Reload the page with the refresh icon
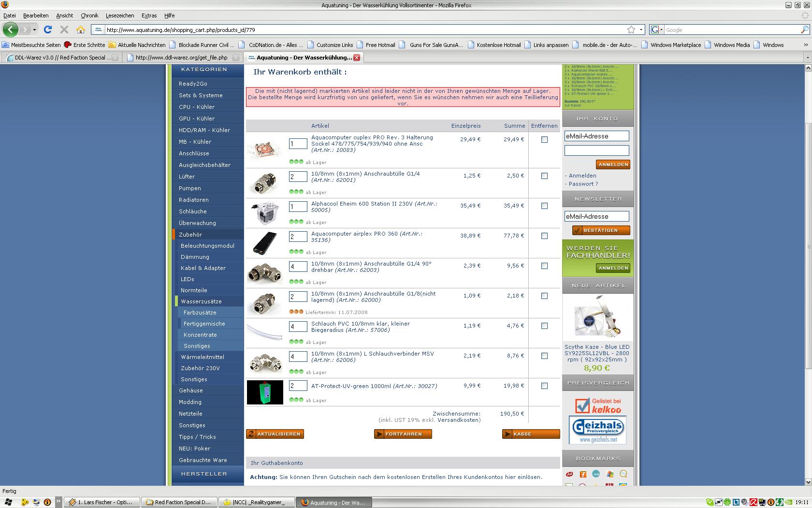812x508 pixels. pyautogui.click(x=48, y=30)
